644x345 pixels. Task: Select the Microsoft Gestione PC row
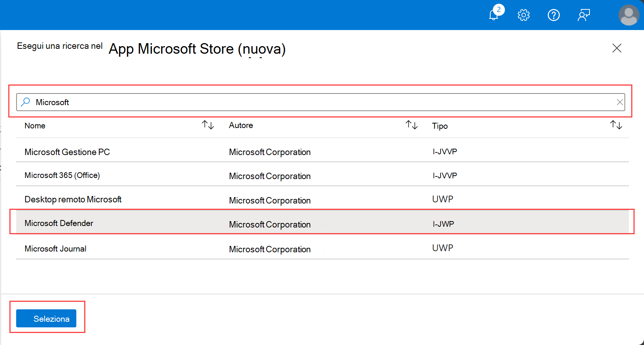pyautogui.click(x=323, y=150)
